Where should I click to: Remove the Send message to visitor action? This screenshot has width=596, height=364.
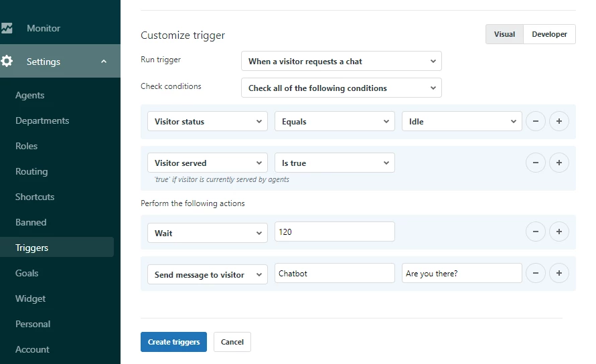point(536,273)
